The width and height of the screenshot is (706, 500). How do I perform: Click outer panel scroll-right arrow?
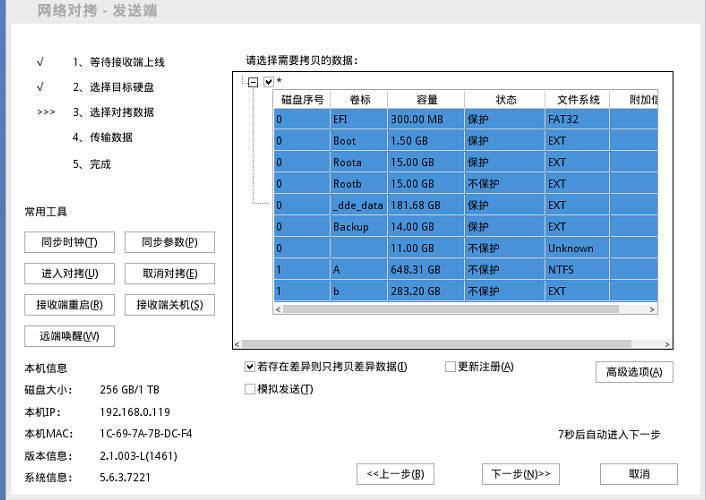tap(668, 344)
